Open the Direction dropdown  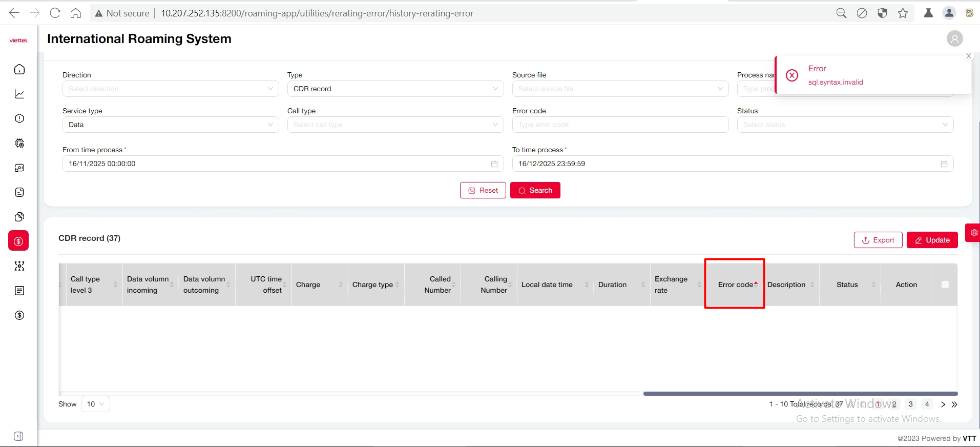coord(171,89)
